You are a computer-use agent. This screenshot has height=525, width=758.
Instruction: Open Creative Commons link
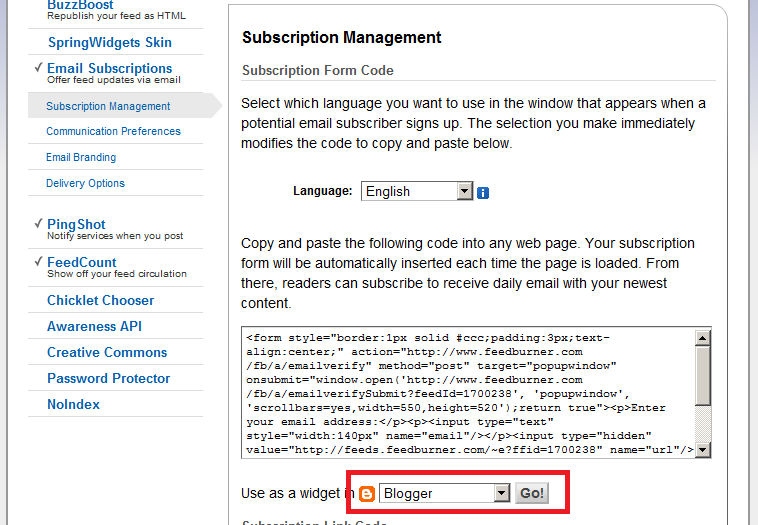(107, 352)
